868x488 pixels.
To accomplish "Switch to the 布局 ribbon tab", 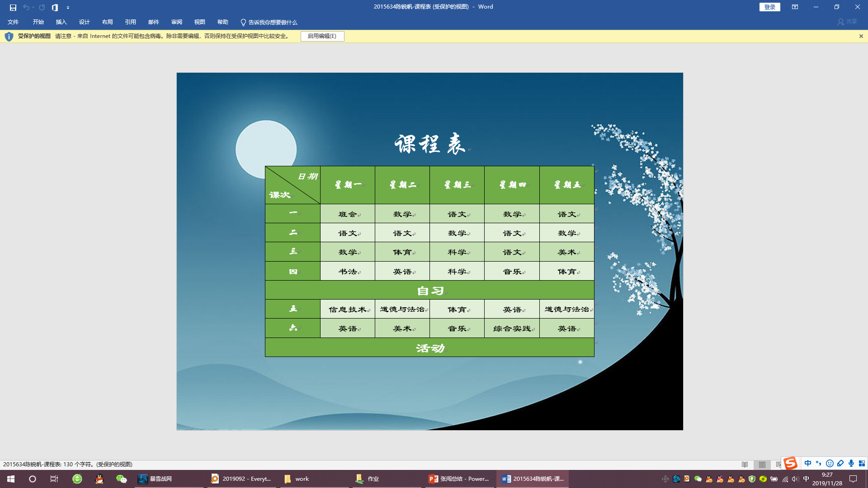I will pos(107,22).
